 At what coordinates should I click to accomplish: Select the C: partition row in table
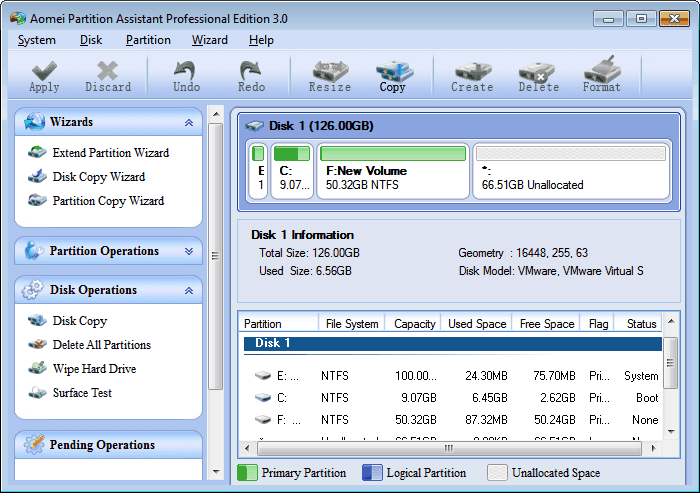(453, 398)
